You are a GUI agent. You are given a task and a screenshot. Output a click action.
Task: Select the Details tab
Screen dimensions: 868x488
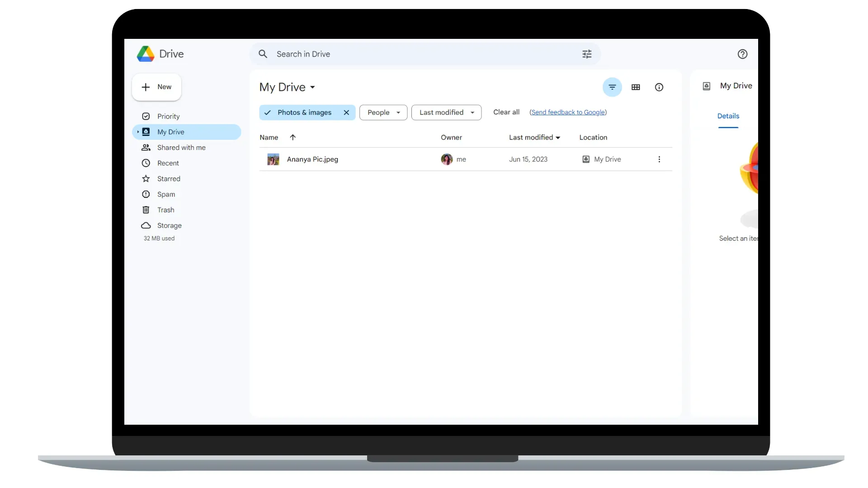point(728,116)
